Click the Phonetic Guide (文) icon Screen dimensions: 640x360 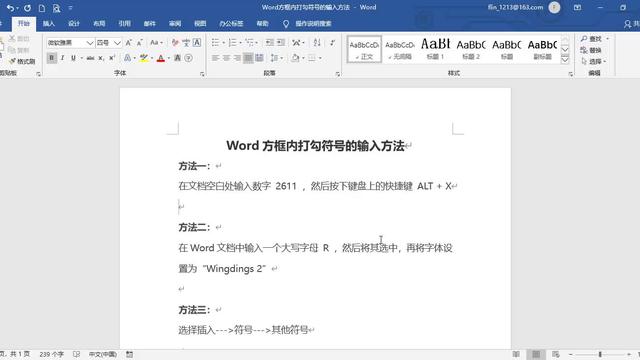point(186,42)
